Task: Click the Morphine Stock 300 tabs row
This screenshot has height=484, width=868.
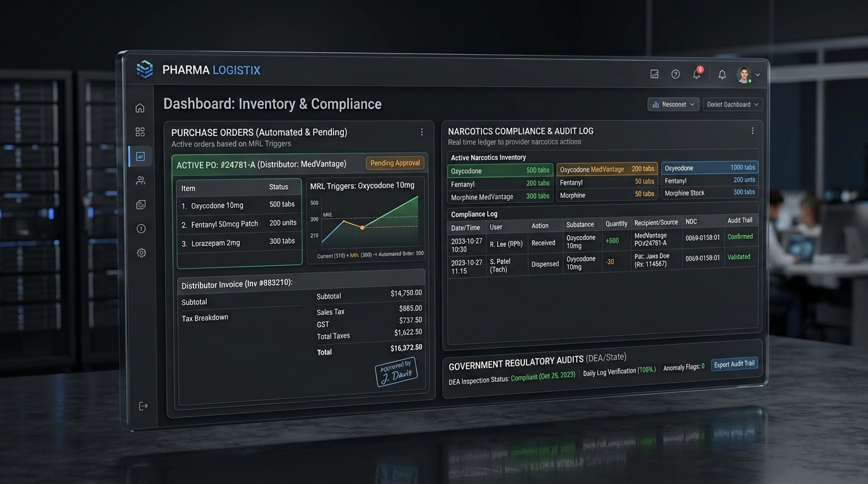Action: 710,193
